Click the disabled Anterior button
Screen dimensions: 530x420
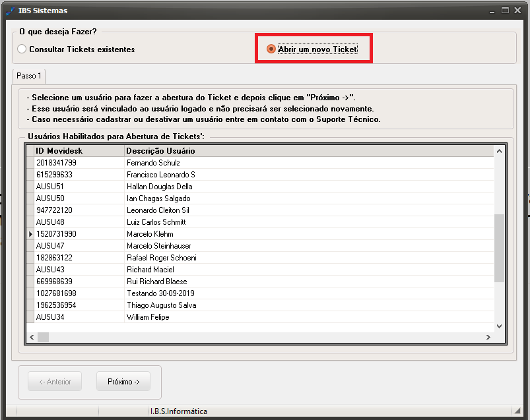point(55,382)
